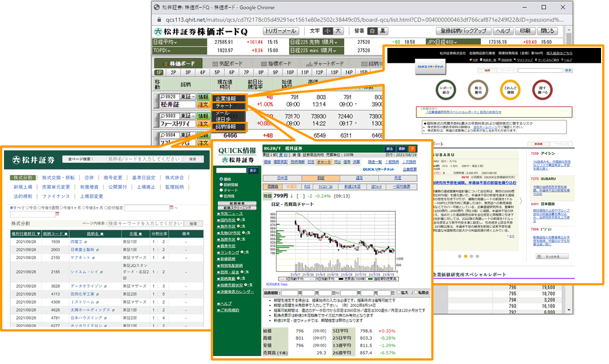Select the 価格 radio in QUICK sidebar
This screenshot has width=609, height=364.
[221, 179]
